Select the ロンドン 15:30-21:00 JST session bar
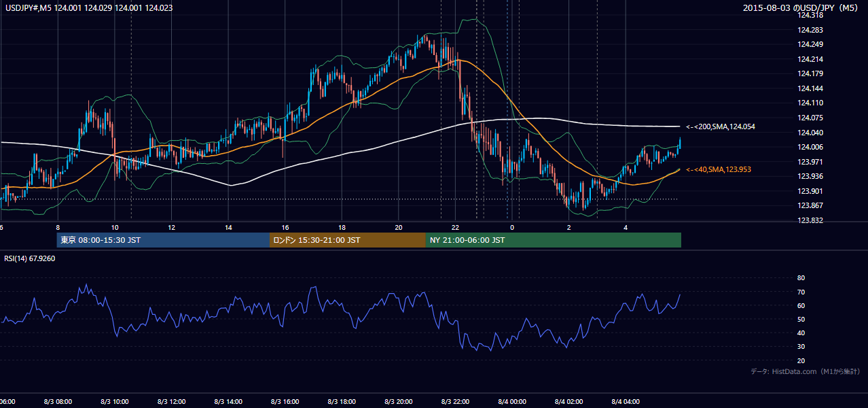 click(348, 240)
